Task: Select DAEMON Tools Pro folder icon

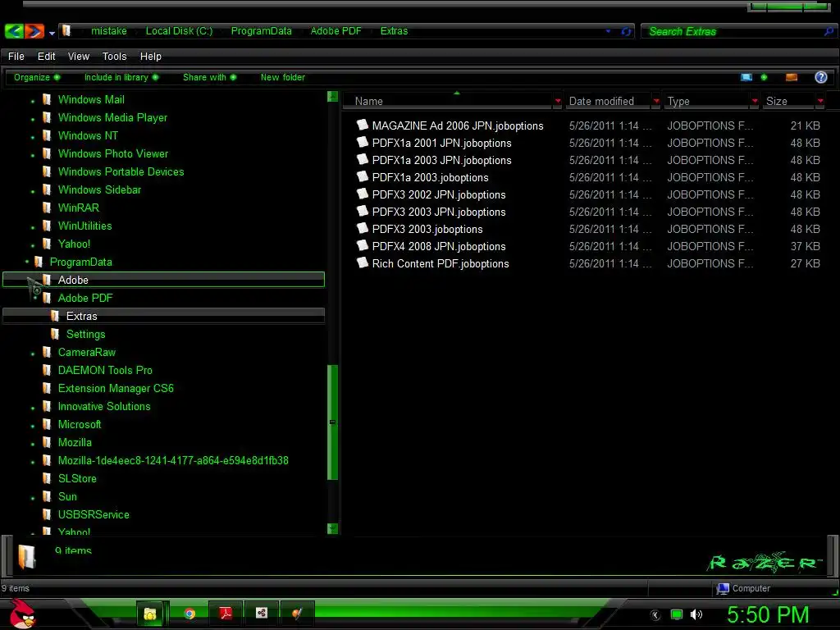Action: (47, 370)
